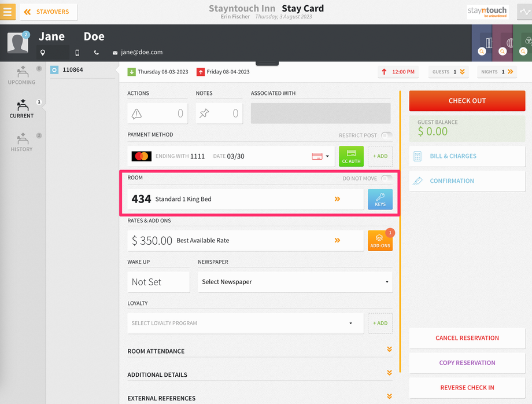Image resolution: width=532 pixels, height=404 pixels.
Task: Open the Nights stay details arrow
Action: (497, 72)
